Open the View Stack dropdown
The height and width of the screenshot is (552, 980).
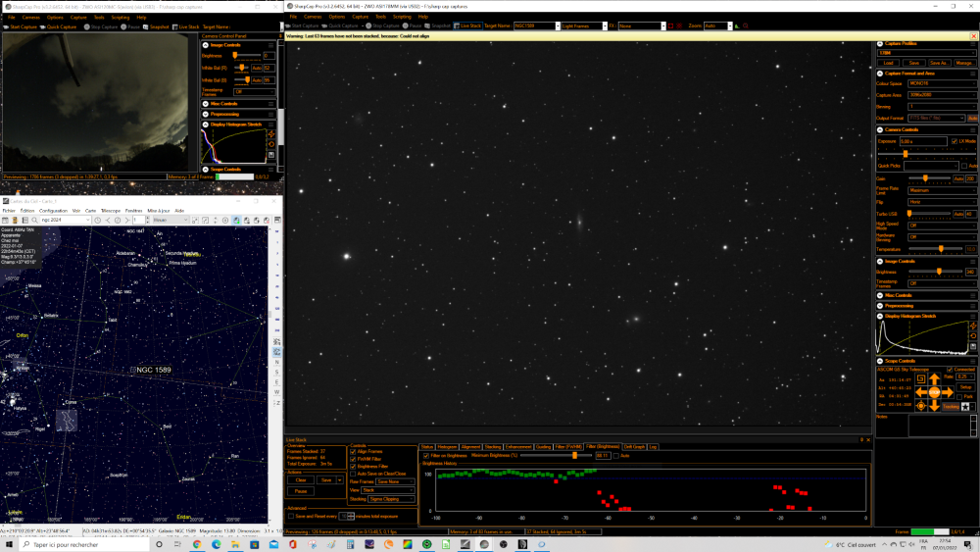[387, 490]
